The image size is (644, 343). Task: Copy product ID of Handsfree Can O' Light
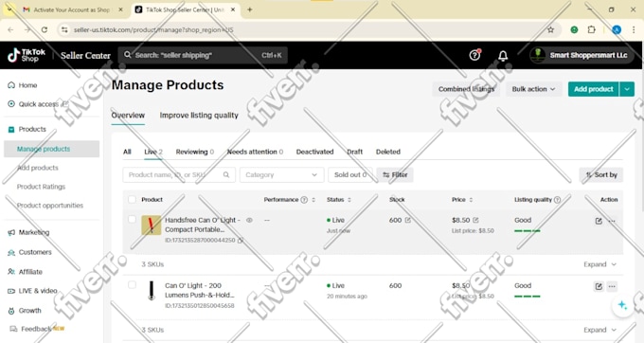241,240
